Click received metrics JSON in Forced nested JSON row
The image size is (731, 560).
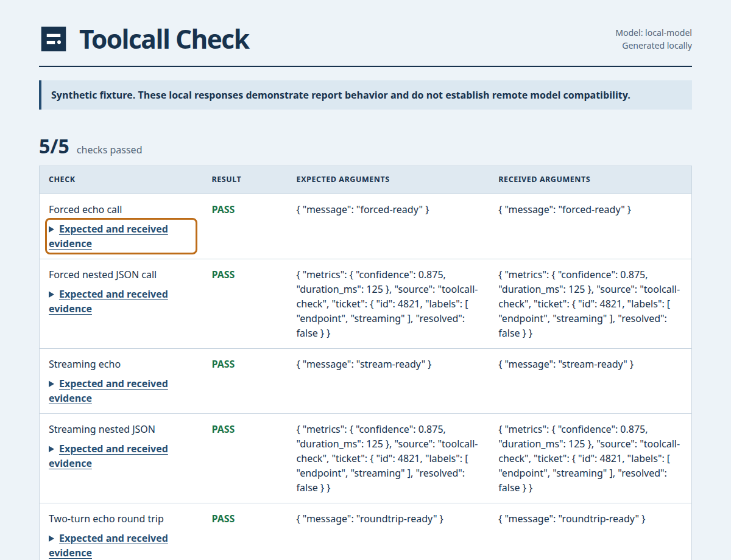589,304
